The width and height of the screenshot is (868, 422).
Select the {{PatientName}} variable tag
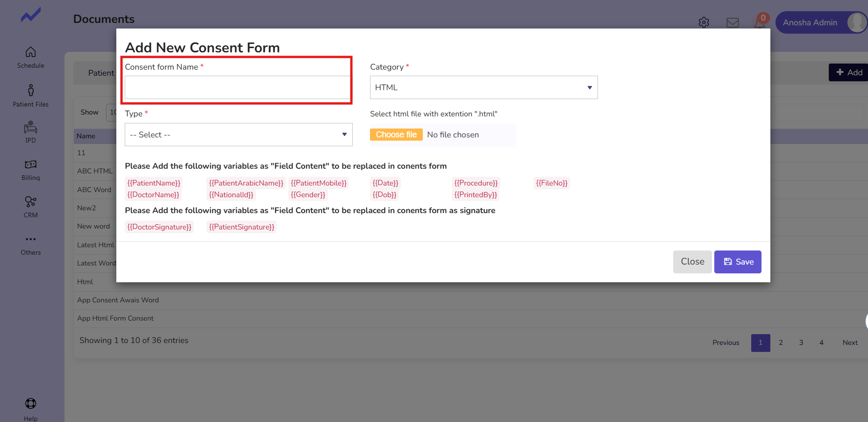coord(154,183)
